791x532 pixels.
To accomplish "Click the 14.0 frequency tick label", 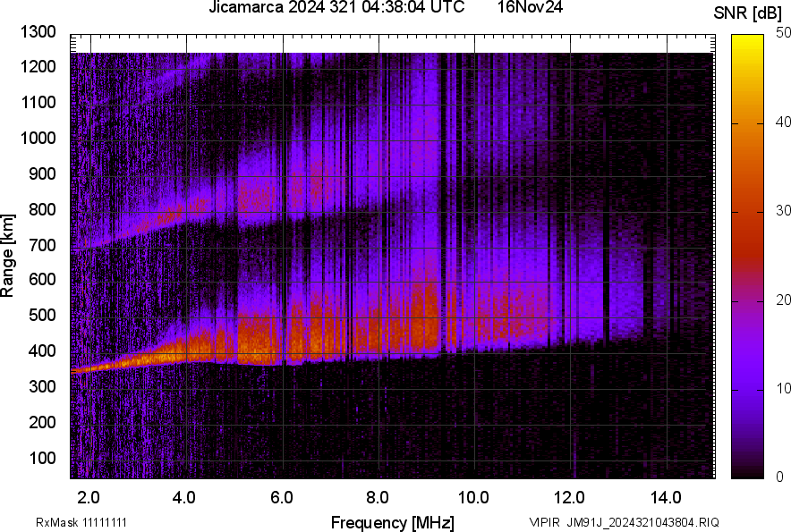I will click(666, 498).
